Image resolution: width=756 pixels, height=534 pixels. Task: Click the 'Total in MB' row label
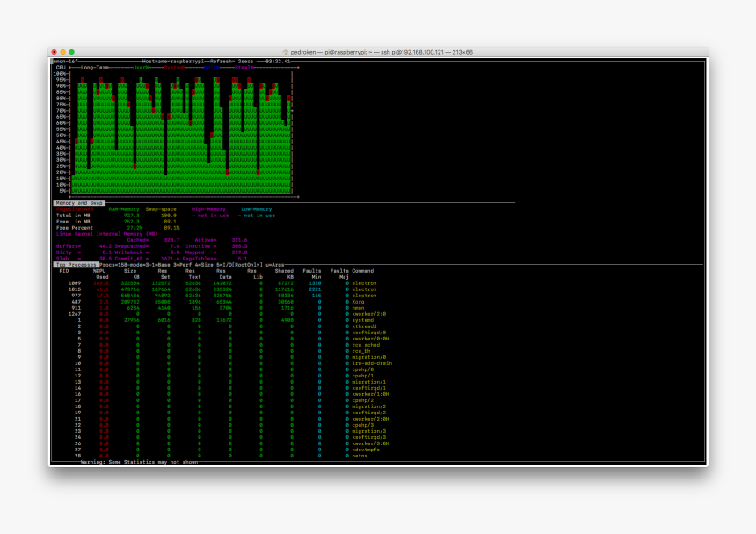(73, 216)
